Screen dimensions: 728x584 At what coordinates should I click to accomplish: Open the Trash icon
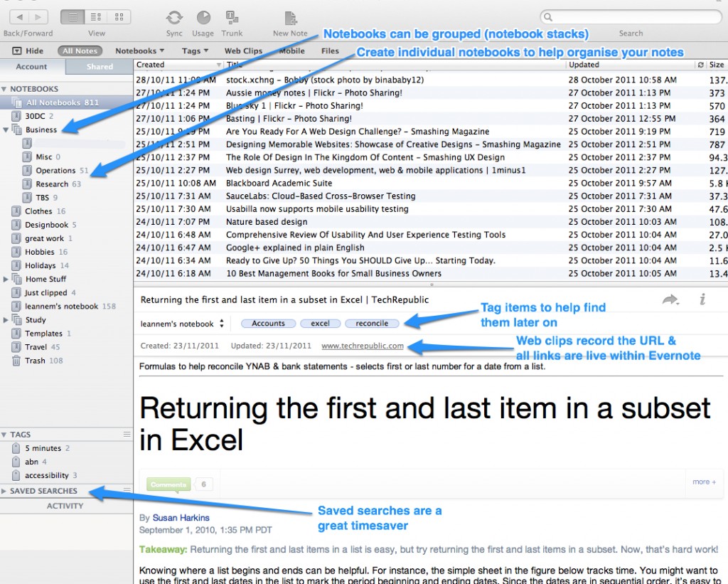16,361
